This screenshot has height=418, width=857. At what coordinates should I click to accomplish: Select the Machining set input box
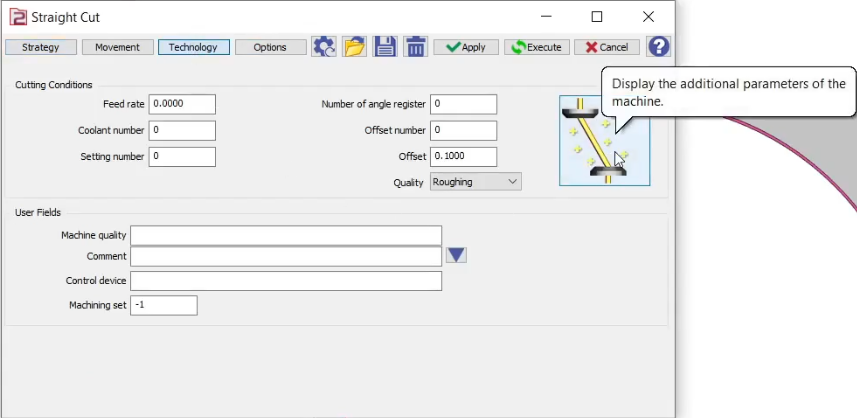[x=163, y=305]
